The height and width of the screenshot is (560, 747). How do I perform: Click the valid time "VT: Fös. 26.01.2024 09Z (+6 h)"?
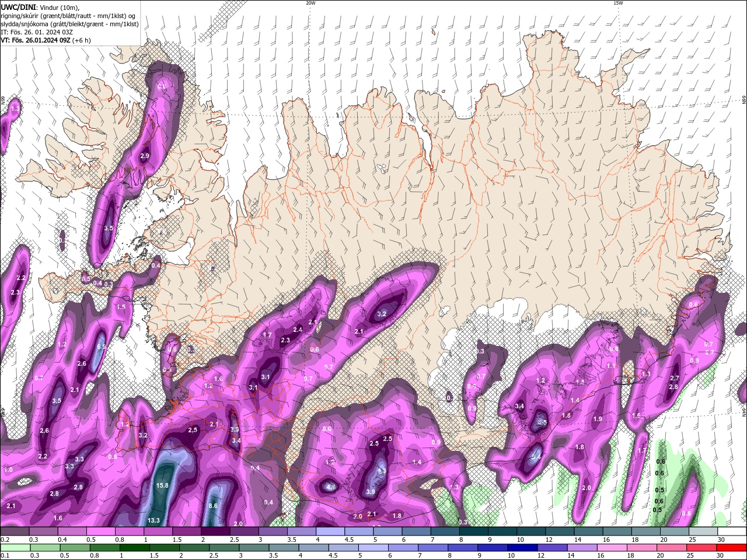coord(46,40)
